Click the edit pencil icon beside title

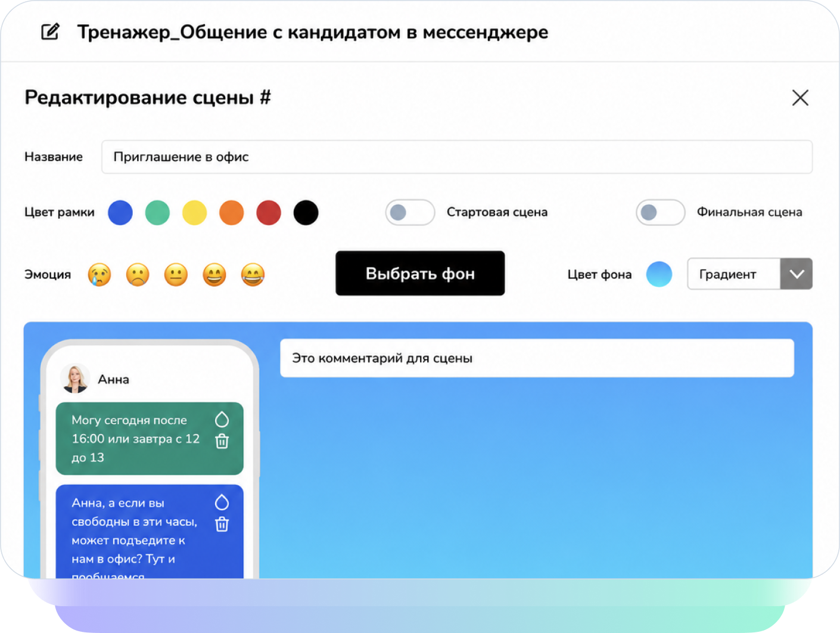(50, 32)
